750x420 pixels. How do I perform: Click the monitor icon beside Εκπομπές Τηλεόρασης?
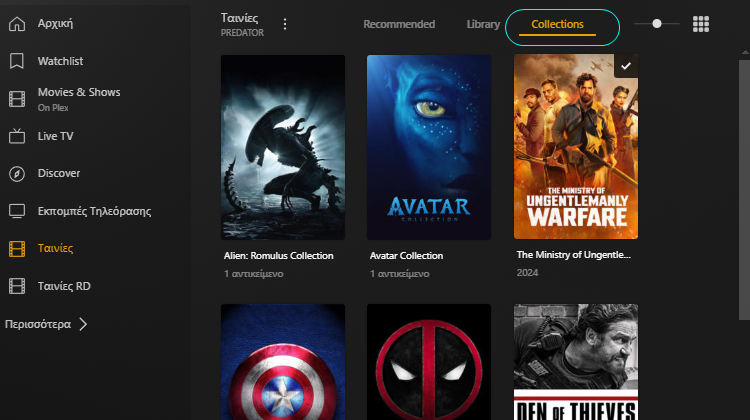pos(17,211)
